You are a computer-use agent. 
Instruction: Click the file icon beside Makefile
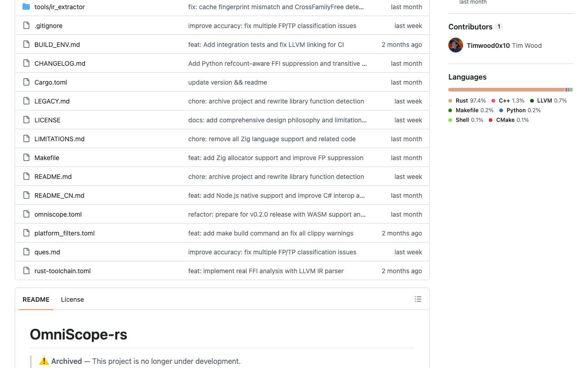[26, 158]
